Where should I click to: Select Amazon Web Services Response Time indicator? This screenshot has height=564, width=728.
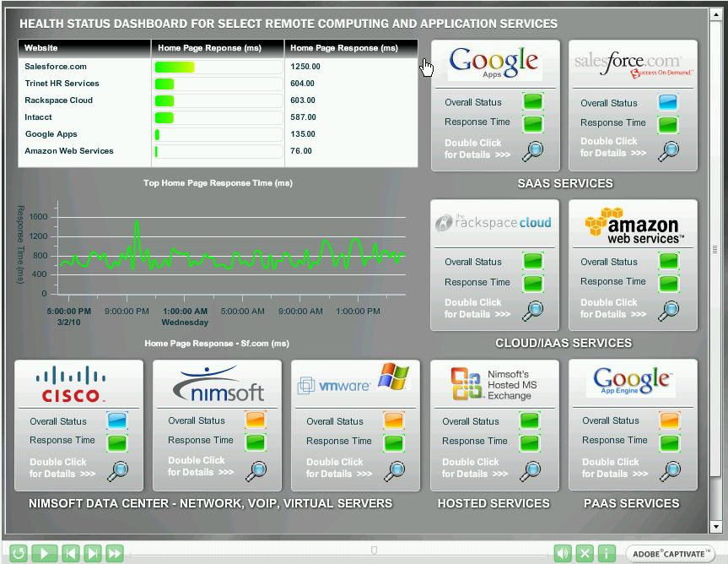(669, 283)
